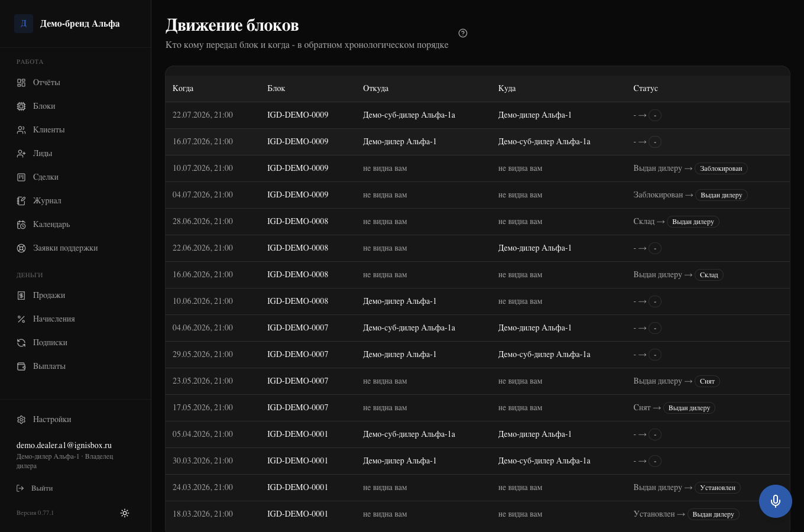Click the Выйти logout icon
804x532 pixels.
point(20,488)
